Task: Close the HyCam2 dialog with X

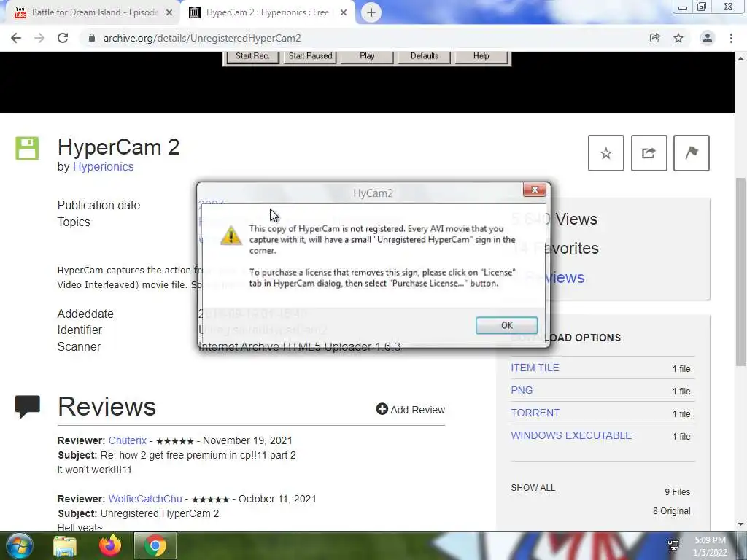Action: (x=535, y=190)
